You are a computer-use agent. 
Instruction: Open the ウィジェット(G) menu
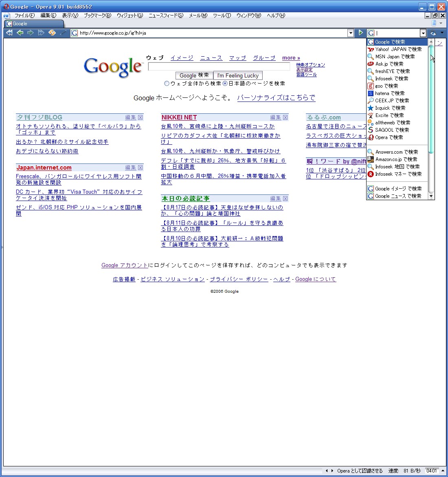130,15
